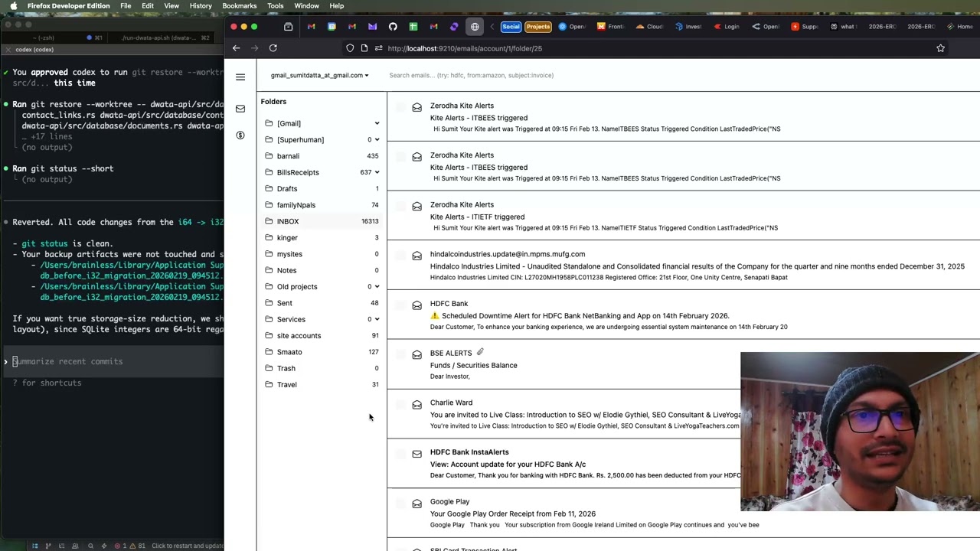Screen dimensions: 980x551
Task: Click envelope icon on ITIETF triggered email
Action: [416, 206]
